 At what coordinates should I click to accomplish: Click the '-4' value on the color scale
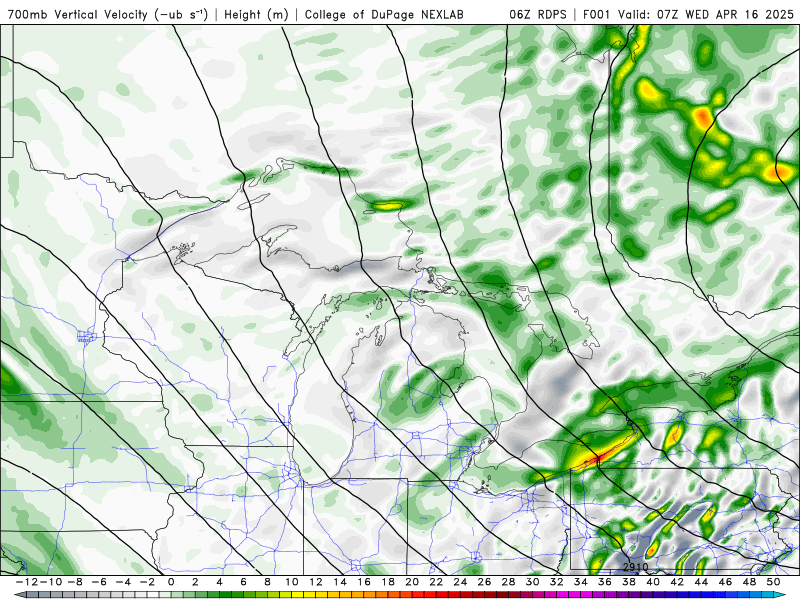pos(123,582)
